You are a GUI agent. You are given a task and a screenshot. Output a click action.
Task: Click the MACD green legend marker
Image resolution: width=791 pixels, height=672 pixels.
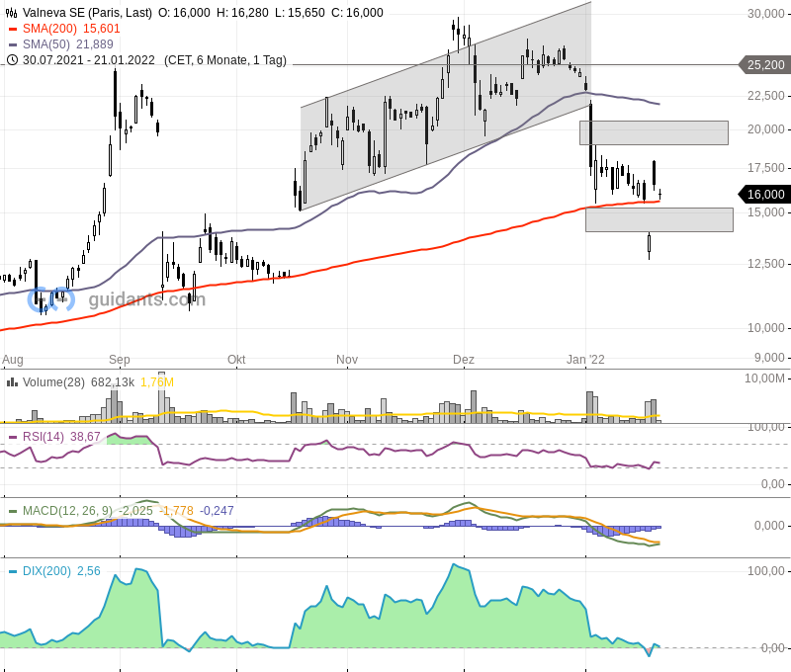13,511
